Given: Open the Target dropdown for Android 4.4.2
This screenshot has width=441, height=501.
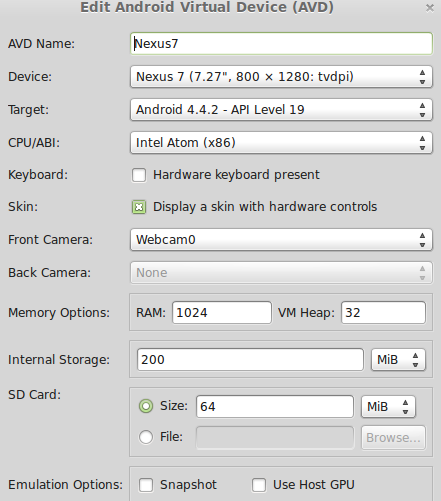Looking at the screenshot, I should point(281,110).
